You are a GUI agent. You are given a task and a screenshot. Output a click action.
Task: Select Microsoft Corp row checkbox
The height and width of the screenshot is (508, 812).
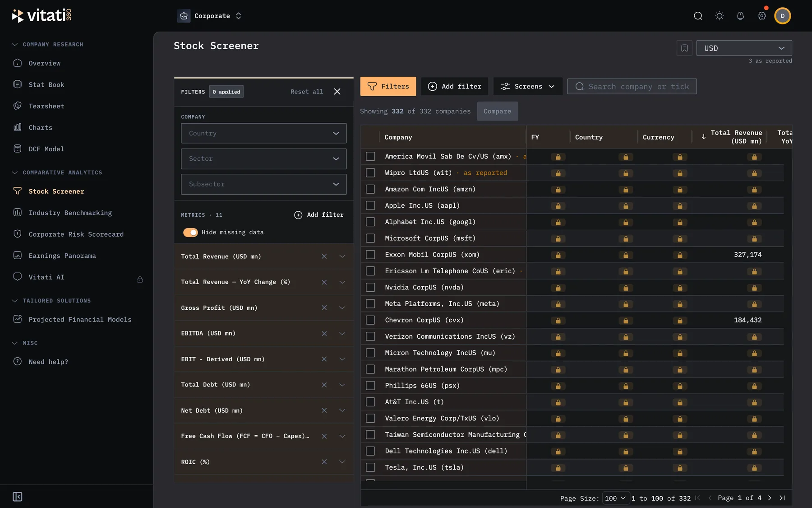pos(370,238)
